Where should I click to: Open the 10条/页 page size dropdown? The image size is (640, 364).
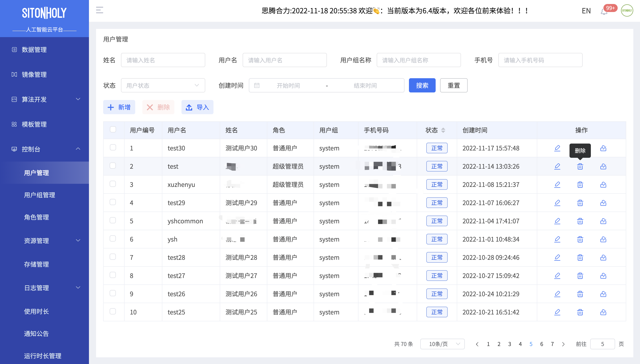pyautogui.click(x=442, y=344)
